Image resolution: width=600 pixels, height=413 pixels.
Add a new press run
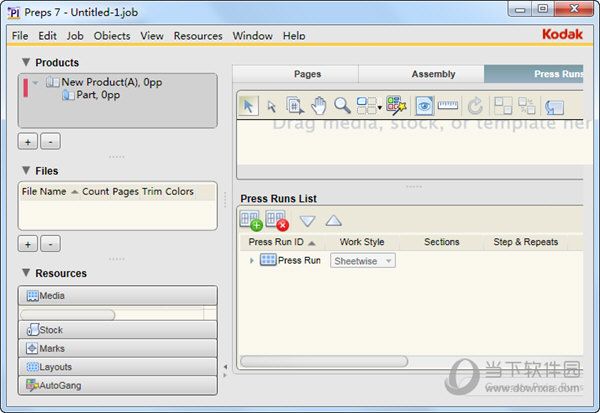point(251,221)
